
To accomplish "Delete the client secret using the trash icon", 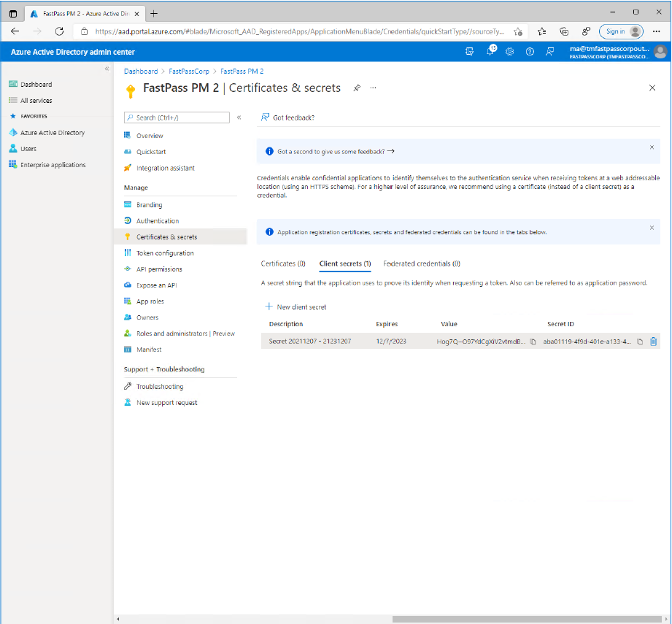I will (653, 342).
